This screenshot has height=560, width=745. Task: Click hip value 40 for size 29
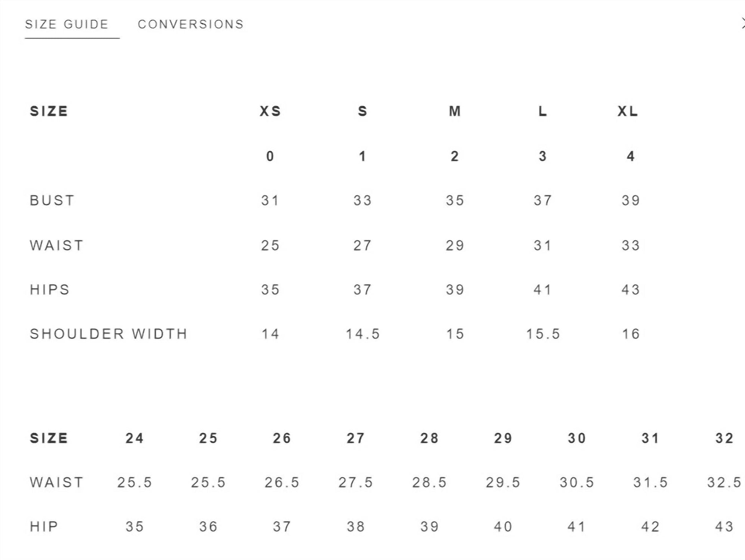point(503,527)
